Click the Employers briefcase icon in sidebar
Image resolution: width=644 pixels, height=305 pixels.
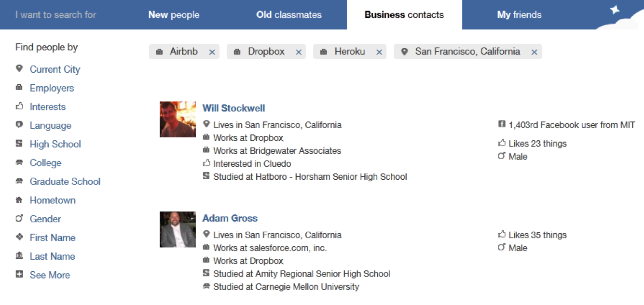19,88
